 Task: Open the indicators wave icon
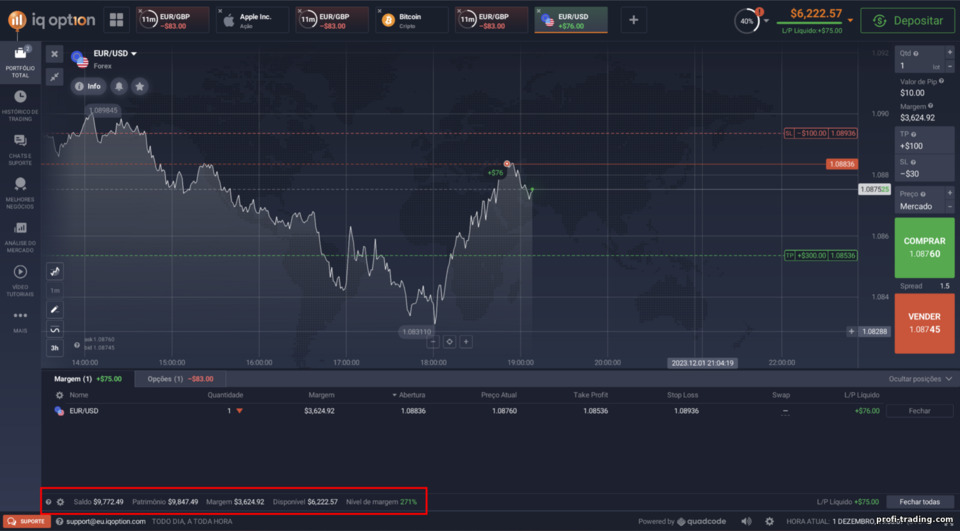click(x=54, y=330)
